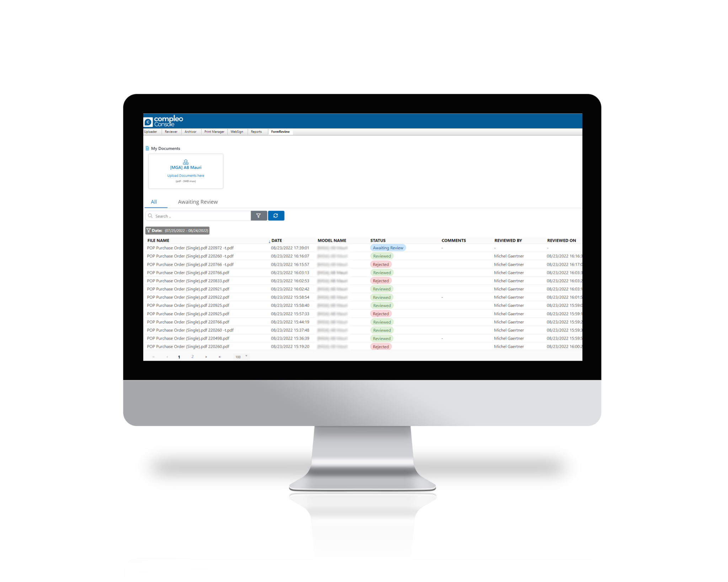728x582 pixels.
Task: Click the date filter badge to remove it
Action: pyautogui.click(x=178, y=231)
